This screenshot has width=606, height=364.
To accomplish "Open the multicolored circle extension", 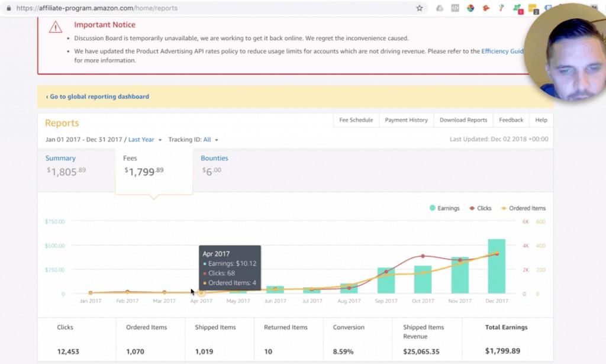I will tap(470, 8).
